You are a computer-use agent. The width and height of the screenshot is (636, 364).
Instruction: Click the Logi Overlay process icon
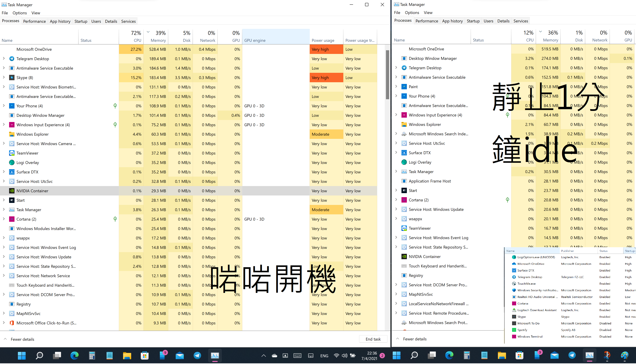(12, 162)
